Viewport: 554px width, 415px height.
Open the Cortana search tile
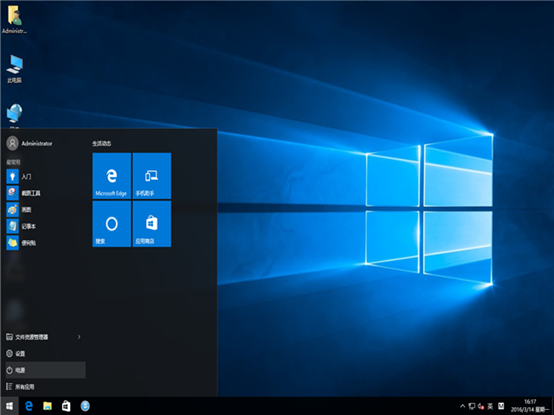(112, 224)
